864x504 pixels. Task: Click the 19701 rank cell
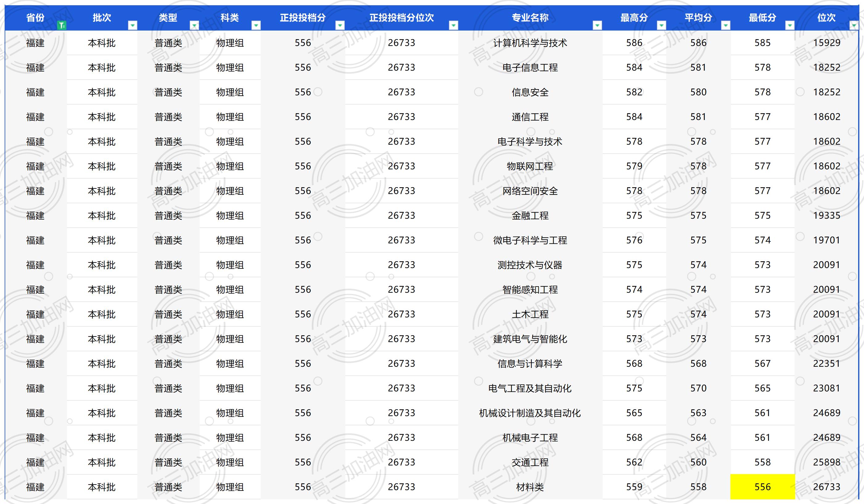[827, 240]
